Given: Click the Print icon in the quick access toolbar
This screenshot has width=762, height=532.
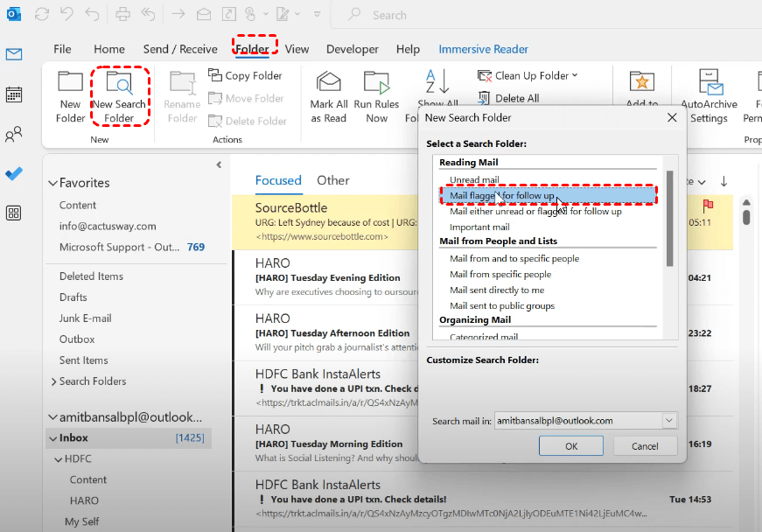Looking at the screenshot, I should click(122, 15).
